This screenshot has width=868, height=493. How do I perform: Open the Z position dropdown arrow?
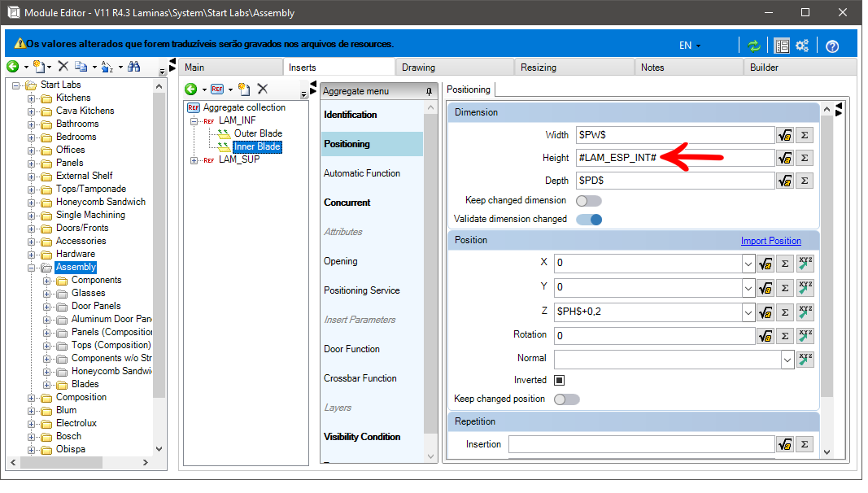[748, 312]
